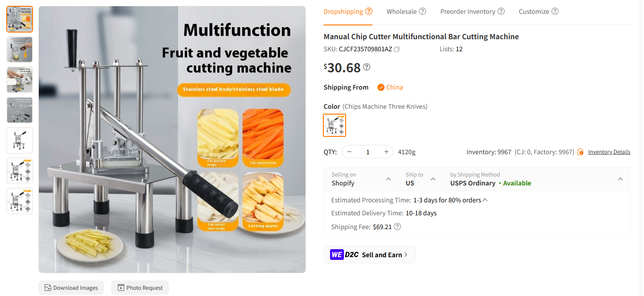Select China as the shipping origin
Image resolution: width=644 pixels, height=296 pixels.
click(x=390, y=87)
